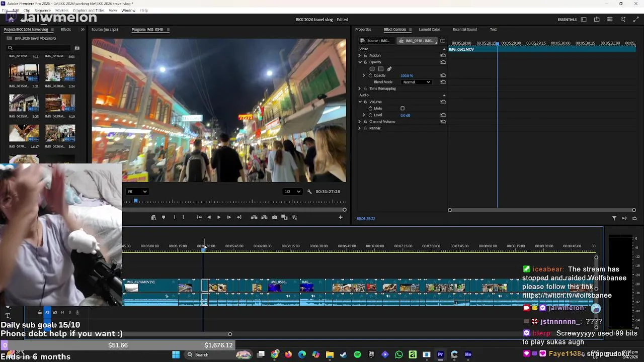Screen dimensions: 644x362
Task: Toggle the Mute checkbox under Volume
Action: (x=403, y=108)
